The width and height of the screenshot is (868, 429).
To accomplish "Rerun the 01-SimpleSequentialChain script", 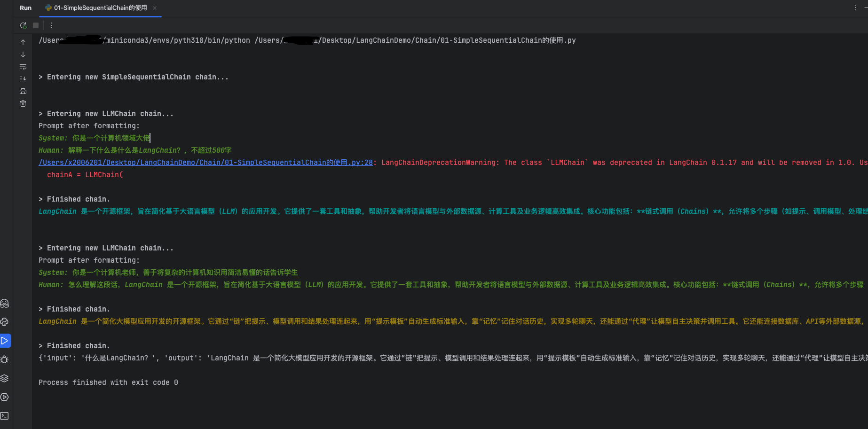I will (23, 25).
